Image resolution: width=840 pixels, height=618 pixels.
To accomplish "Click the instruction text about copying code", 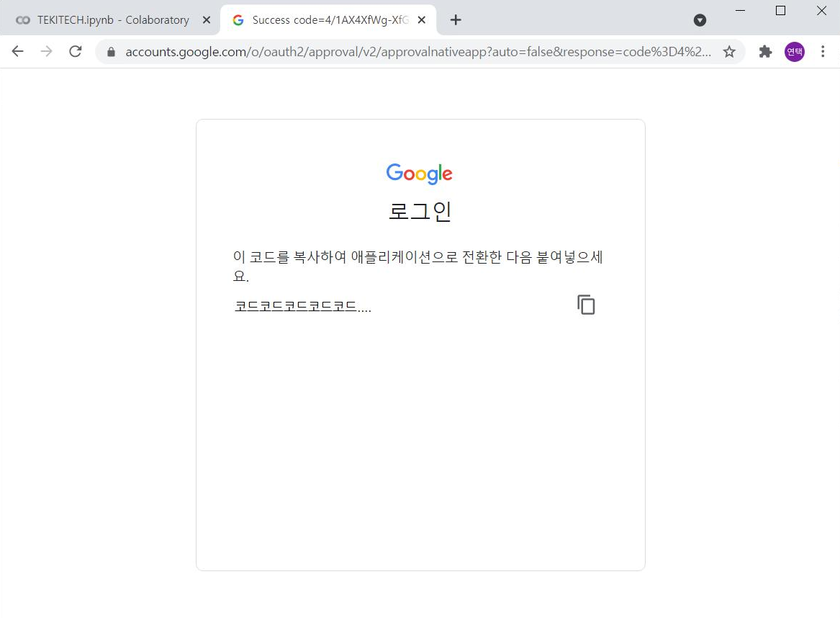I will click(418, 267).
